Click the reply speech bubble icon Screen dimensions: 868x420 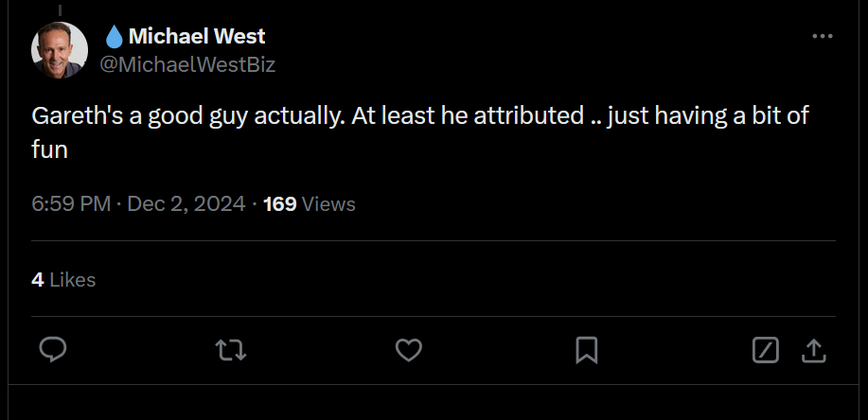coord(53,351)
